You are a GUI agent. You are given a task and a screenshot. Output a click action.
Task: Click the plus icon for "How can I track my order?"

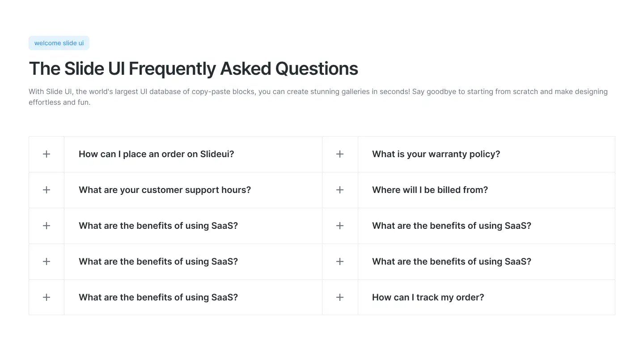340,297
